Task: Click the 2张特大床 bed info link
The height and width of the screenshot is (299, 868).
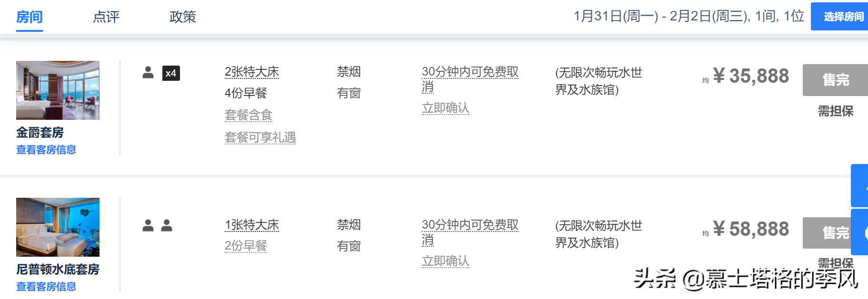Action: (x=252, y=72)
